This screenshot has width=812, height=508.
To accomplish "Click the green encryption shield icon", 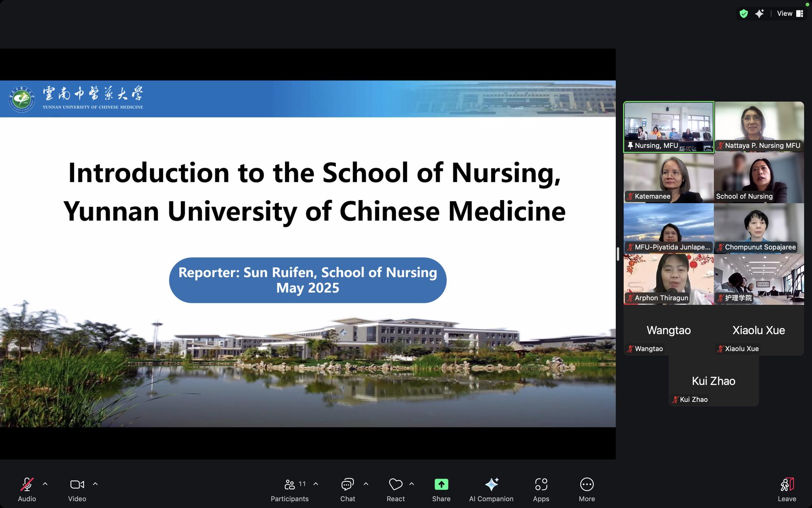I will pyautogui.click(x=744, y=13).
